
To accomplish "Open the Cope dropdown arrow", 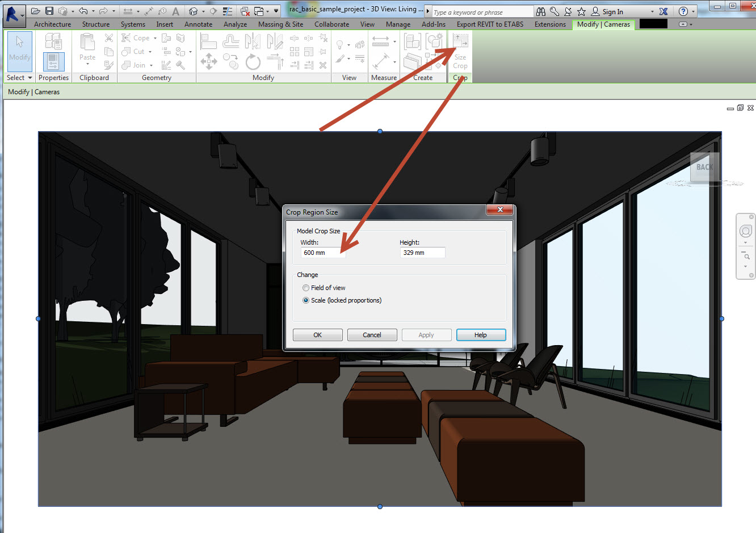I will tap(154, 37).
